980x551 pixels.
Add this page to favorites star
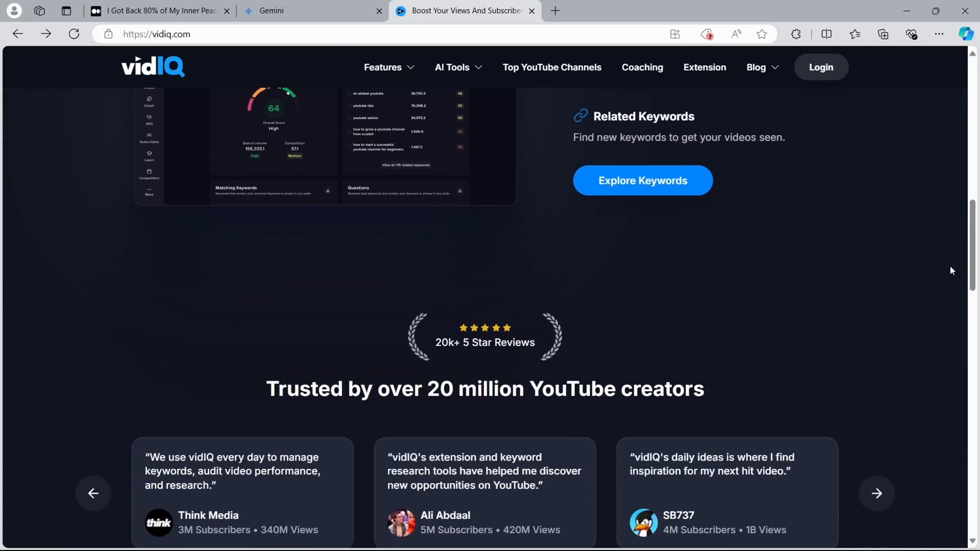(x=762, y=34)
